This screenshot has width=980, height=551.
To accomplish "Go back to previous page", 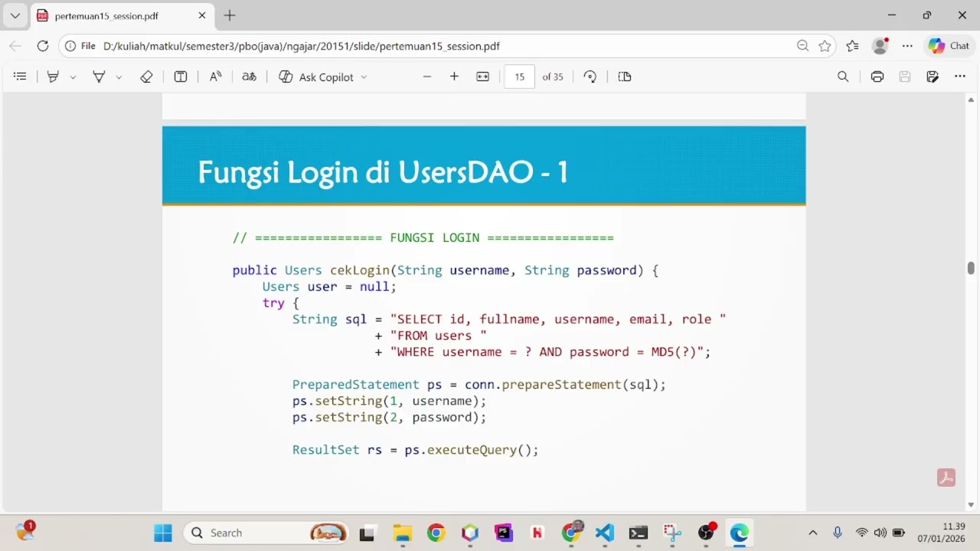I will coord(15,46).
